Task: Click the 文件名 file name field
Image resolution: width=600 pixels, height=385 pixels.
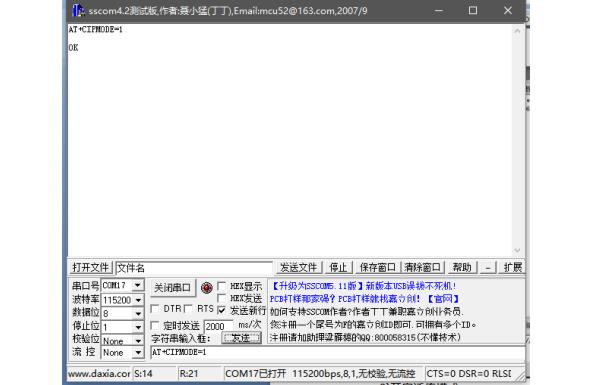Action: 194,268
